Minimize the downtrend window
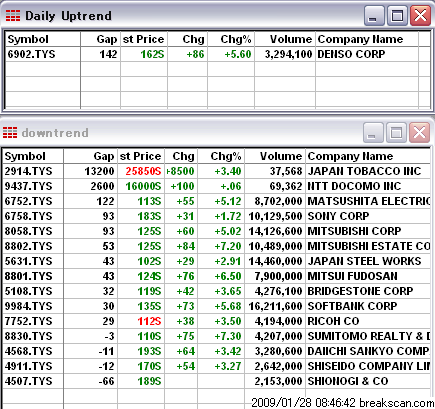 pyautogui.click(x=373, y=133)
